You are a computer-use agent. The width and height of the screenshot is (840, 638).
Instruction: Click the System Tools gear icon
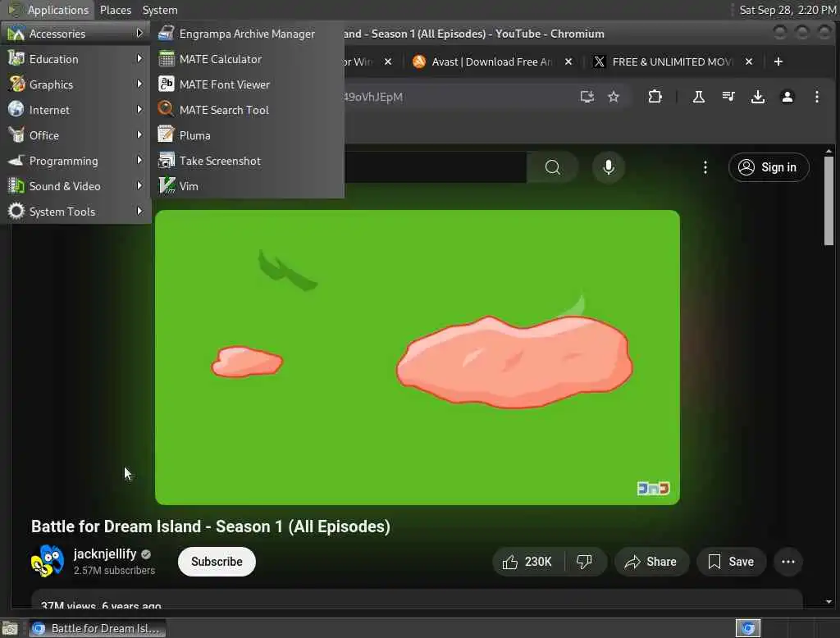16,211
